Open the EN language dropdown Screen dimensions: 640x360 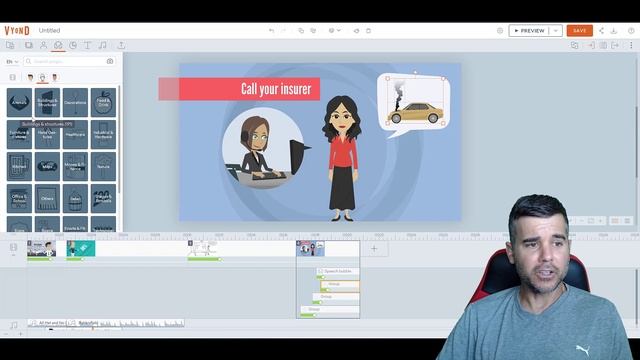coord(12,62)
